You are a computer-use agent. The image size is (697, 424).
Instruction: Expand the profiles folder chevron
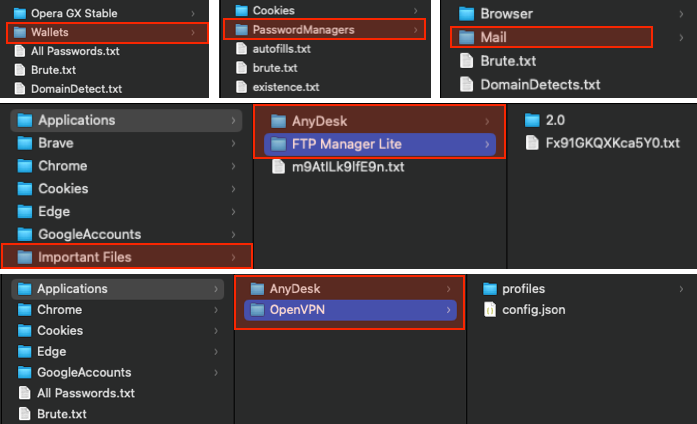pyautogui.click(x=681, y=289)
